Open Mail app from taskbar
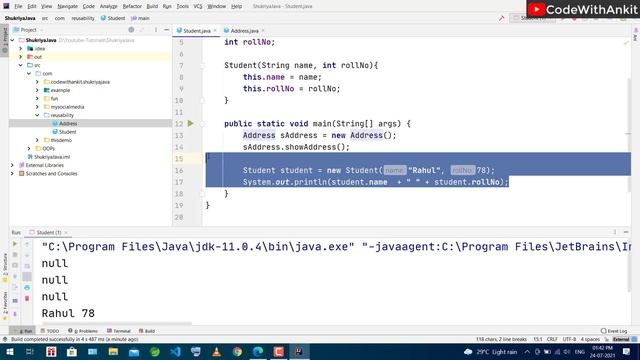Viewport: 640px width, 360px height. click(134, 351)
